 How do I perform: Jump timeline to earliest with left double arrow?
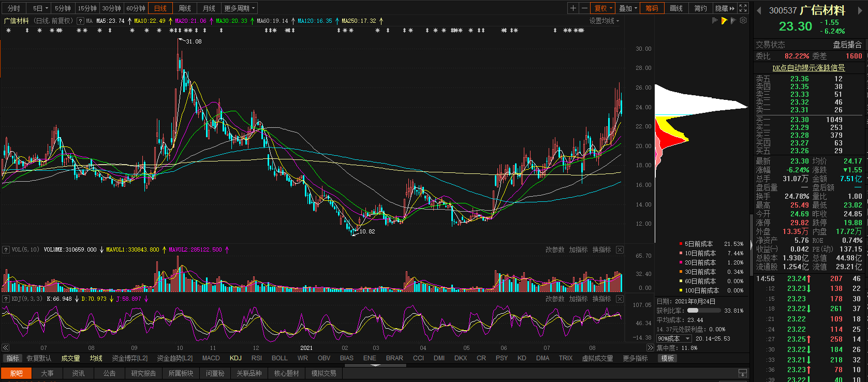[x=5, y=348]
